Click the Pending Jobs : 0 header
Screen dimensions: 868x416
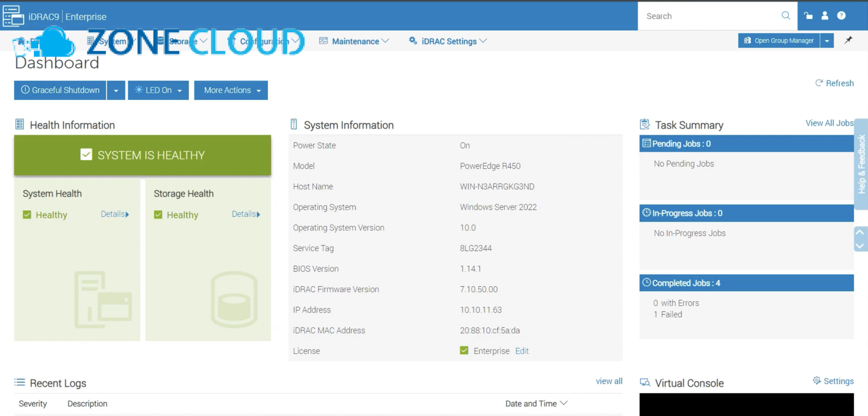[747, 144]
